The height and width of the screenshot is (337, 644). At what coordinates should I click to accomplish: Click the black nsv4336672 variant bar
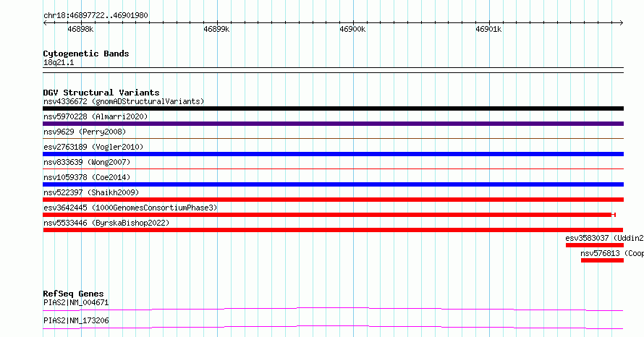[333, 108]
